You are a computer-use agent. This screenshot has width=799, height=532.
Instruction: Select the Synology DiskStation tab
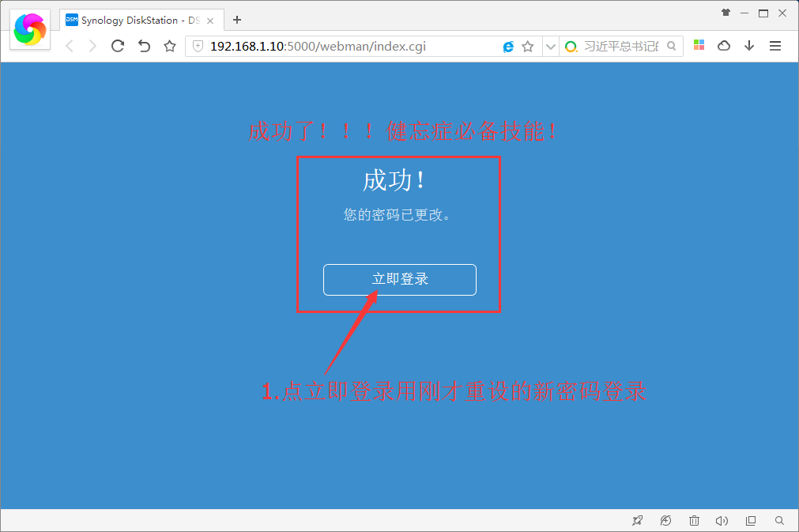click(134, 19)
